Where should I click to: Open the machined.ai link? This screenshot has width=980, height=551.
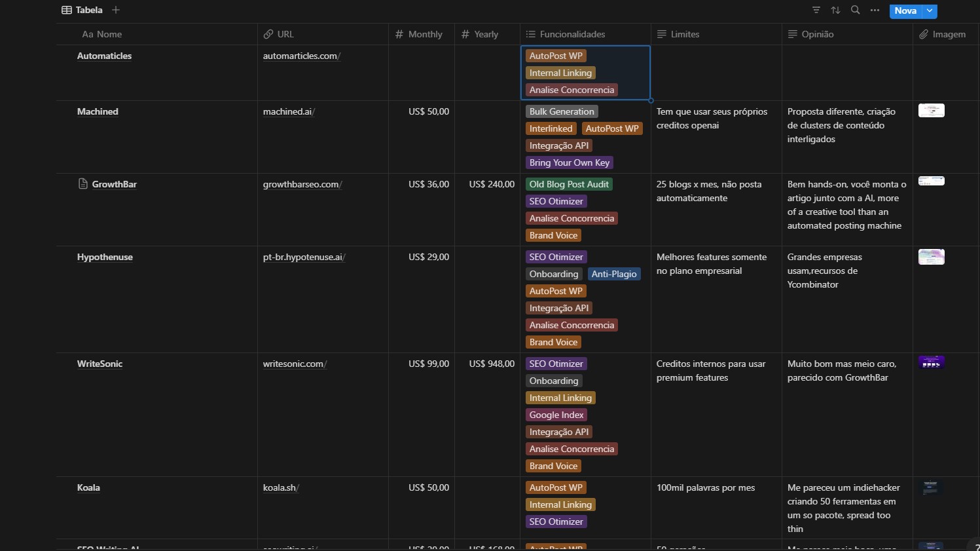click(289, 112)
